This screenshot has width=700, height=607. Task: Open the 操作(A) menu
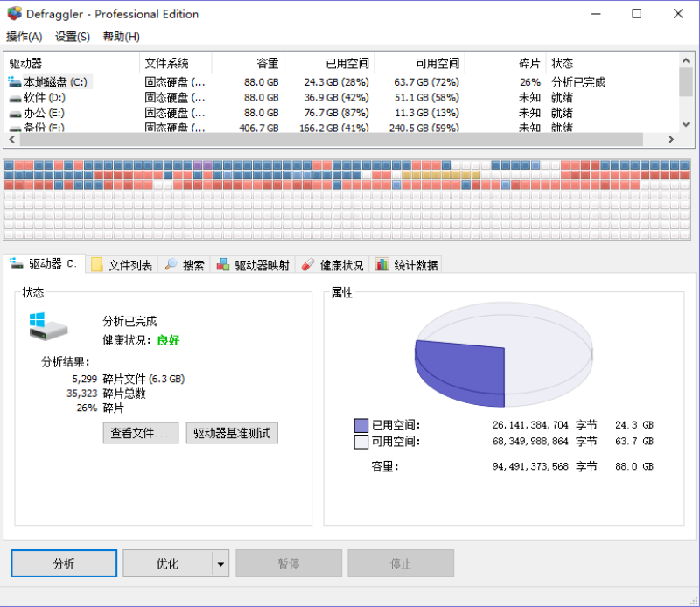coord(24,37)
